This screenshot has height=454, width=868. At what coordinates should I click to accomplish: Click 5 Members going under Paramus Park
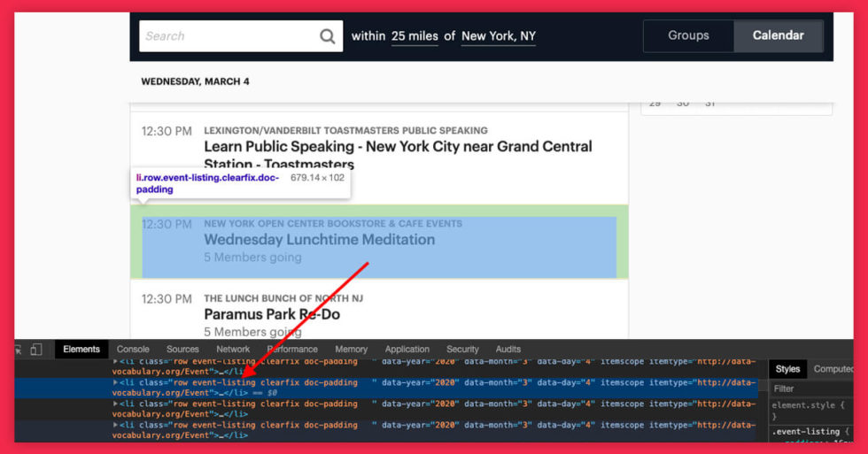tap(252, 332)
